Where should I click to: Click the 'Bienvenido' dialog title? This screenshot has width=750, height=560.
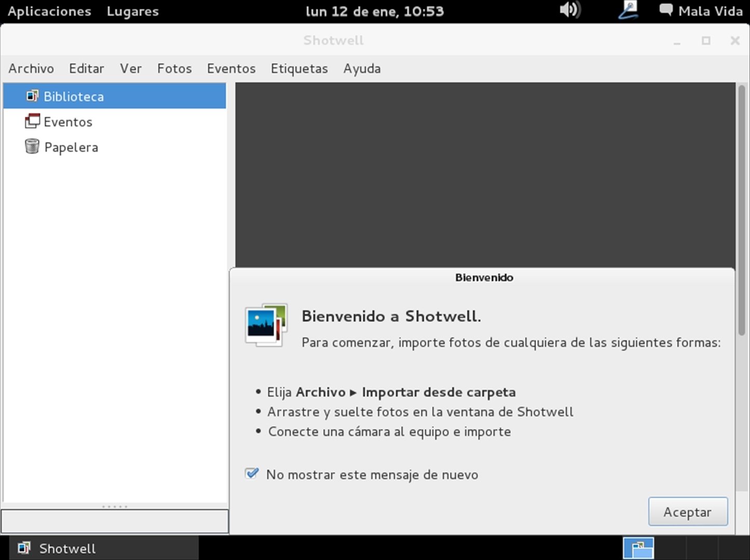click(x=484, y=277)
